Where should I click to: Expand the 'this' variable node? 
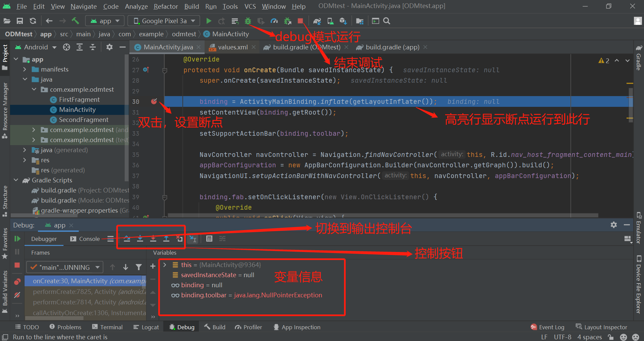tap(165, 265)
